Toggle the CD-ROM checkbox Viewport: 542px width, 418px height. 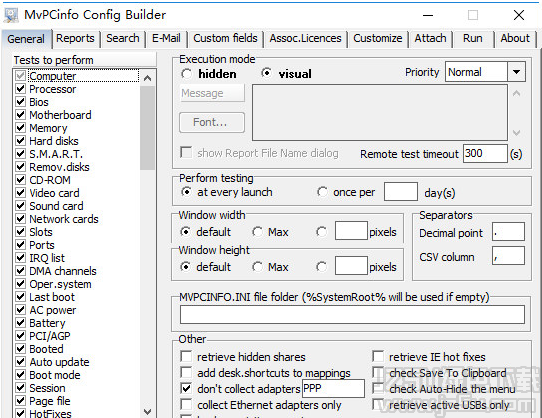pyautogui.click(x=21, y=180)
